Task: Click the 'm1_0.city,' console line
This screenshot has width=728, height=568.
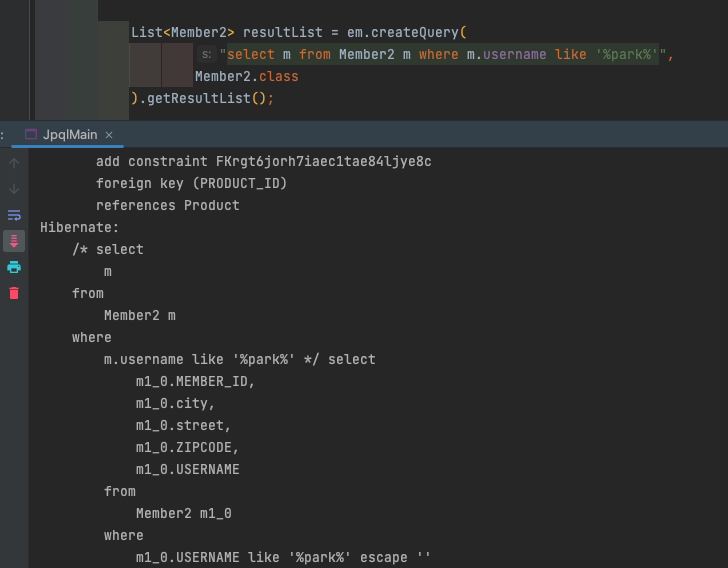Action: point(175,403)
